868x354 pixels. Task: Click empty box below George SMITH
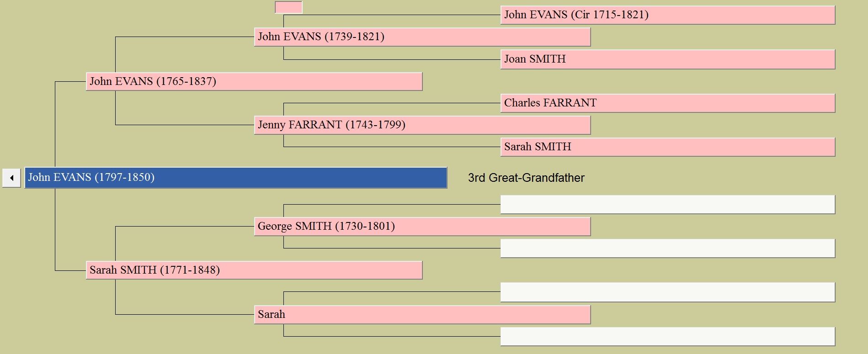pos(668,248)
